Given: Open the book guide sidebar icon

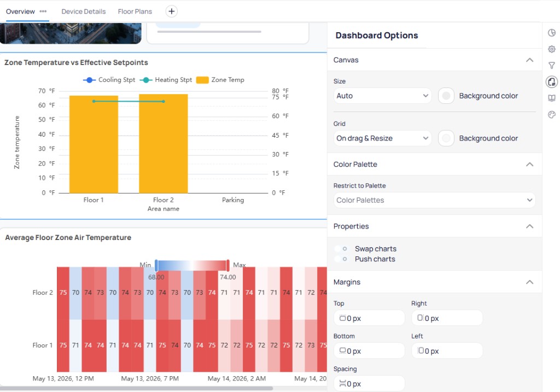Looking at the screenshot, I should 552,98.
